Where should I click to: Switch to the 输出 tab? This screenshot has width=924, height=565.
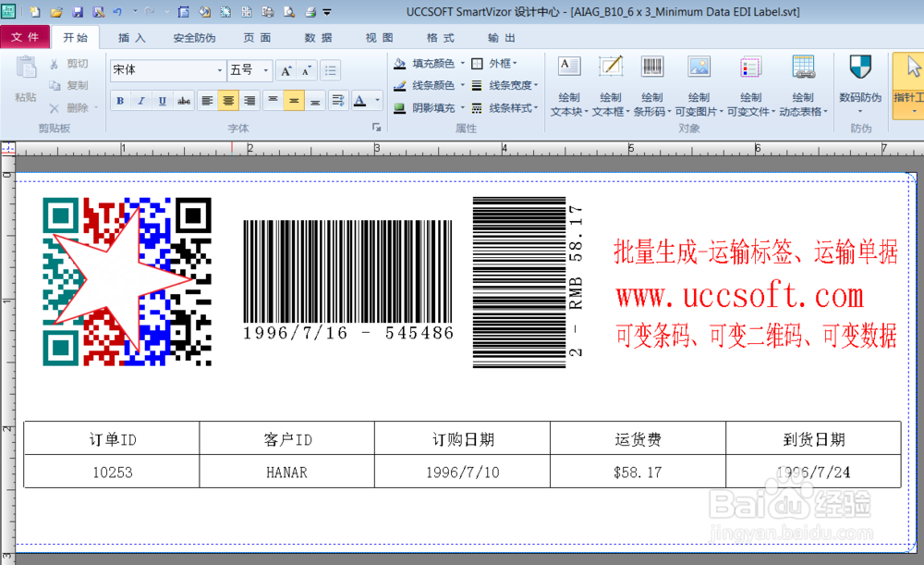pos(502,38)
